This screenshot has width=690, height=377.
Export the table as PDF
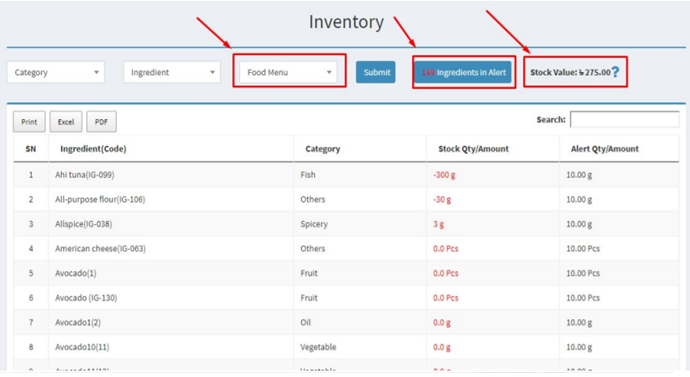click(101, 122)
